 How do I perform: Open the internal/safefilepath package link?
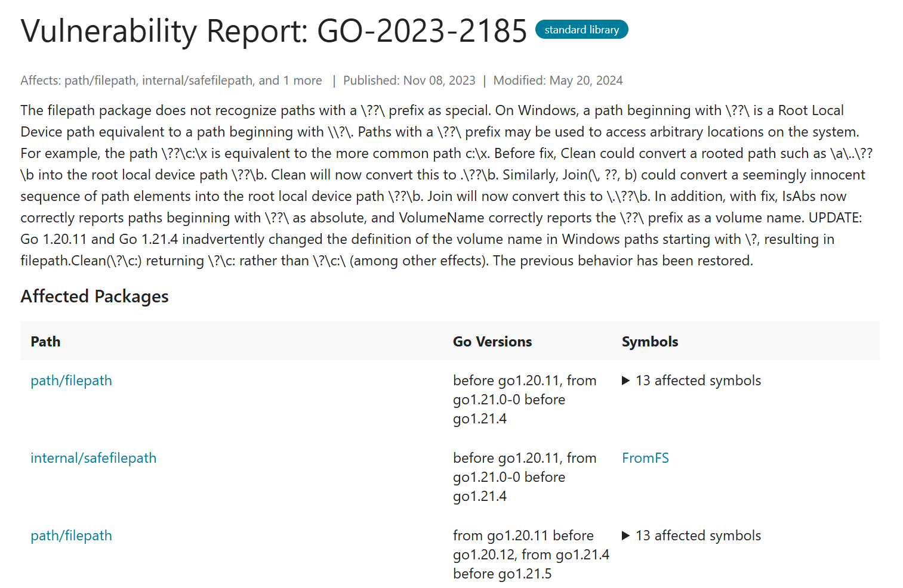coord(93,458)
